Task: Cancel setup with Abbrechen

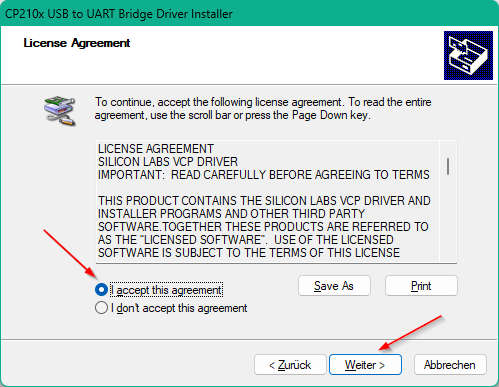Action: (x=450, y=365)
